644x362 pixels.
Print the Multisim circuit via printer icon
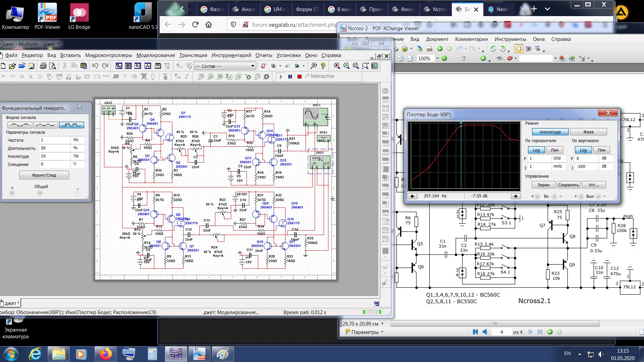point(43,66)
